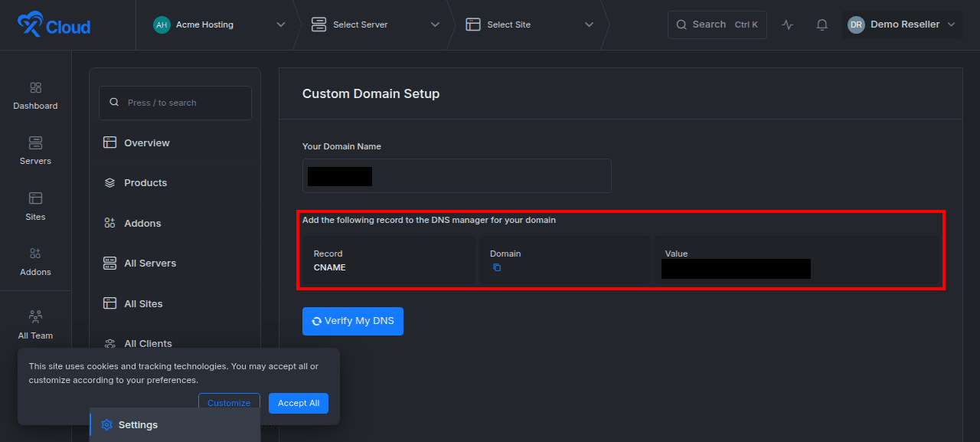Click the Demo Reseller name text
Screen dimensions: 980x442
coord(905,25)
